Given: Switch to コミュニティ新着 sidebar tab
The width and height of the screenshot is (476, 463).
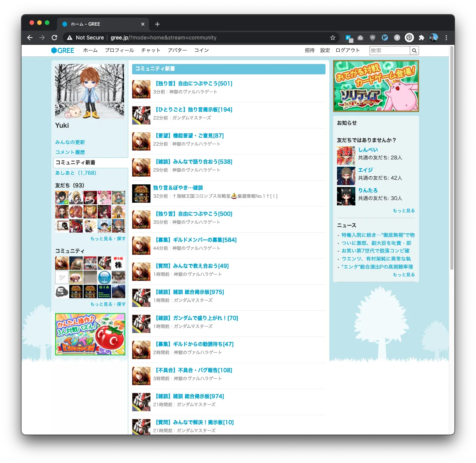Looking at the screenshot, I should [75, 163].
